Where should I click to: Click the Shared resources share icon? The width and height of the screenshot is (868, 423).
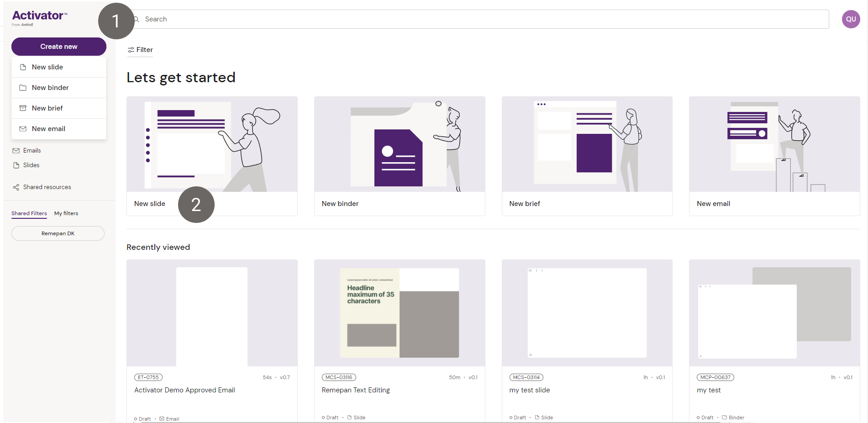16,187
